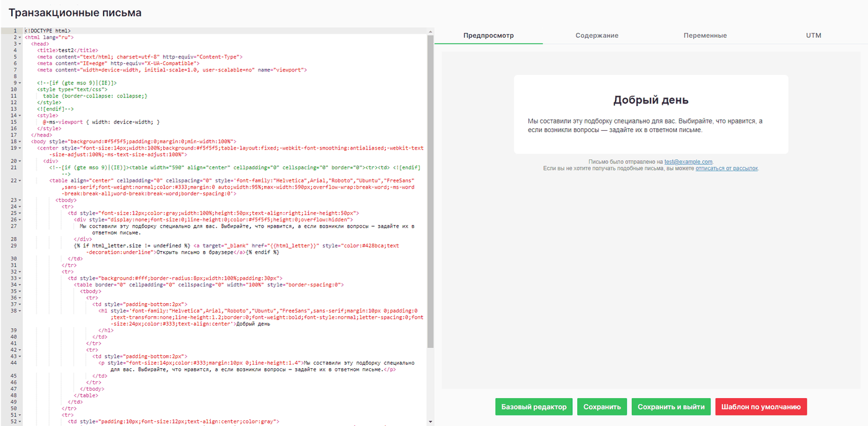
Task: Fold the padding-bottom td at line 37
Action: click(x=20, y=304)
